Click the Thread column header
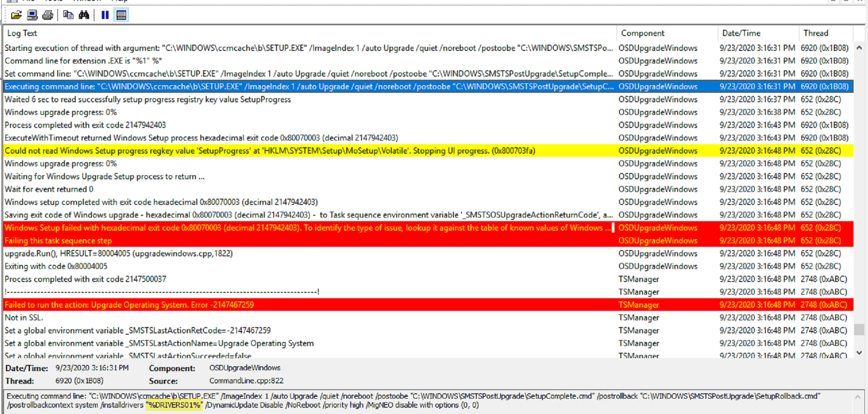Screen dimensions: 868x414 point(815,33)
